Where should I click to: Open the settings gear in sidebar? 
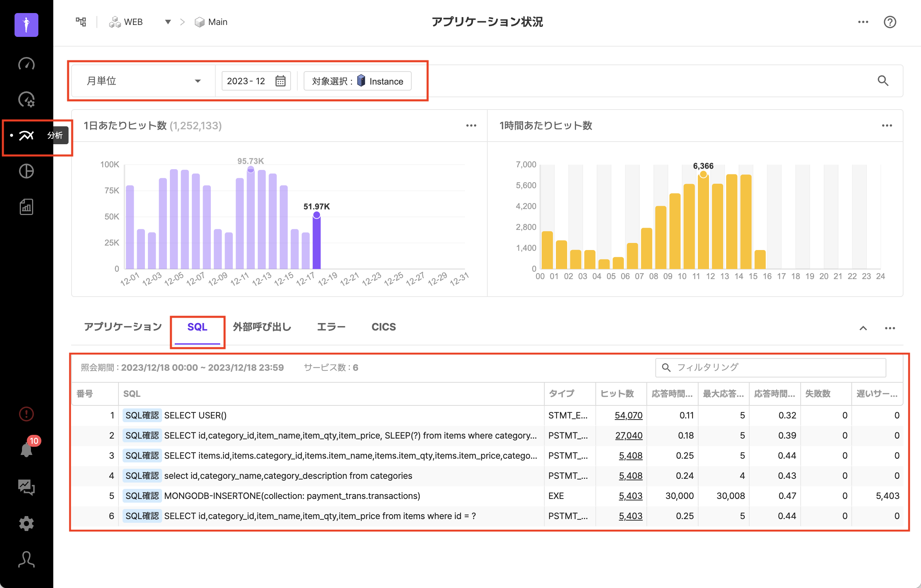tap(26, 523)
